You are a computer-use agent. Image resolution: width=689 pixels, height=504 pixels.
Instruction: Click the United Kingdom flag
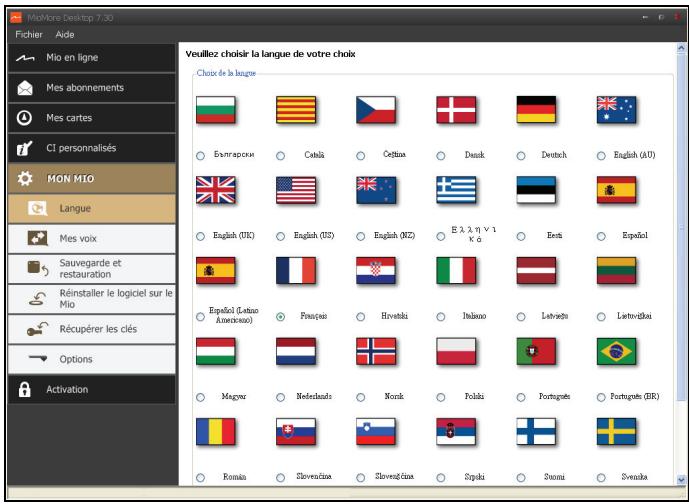pyautogui.click(x=216, y=190)
